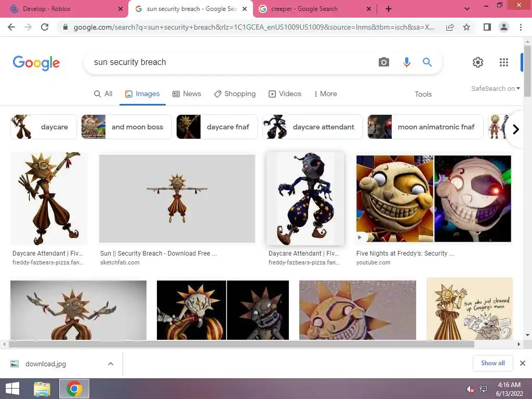Viewport: 532px width, 399px height.
Task: Click the Google logo
Action: [x=36, y=63]
